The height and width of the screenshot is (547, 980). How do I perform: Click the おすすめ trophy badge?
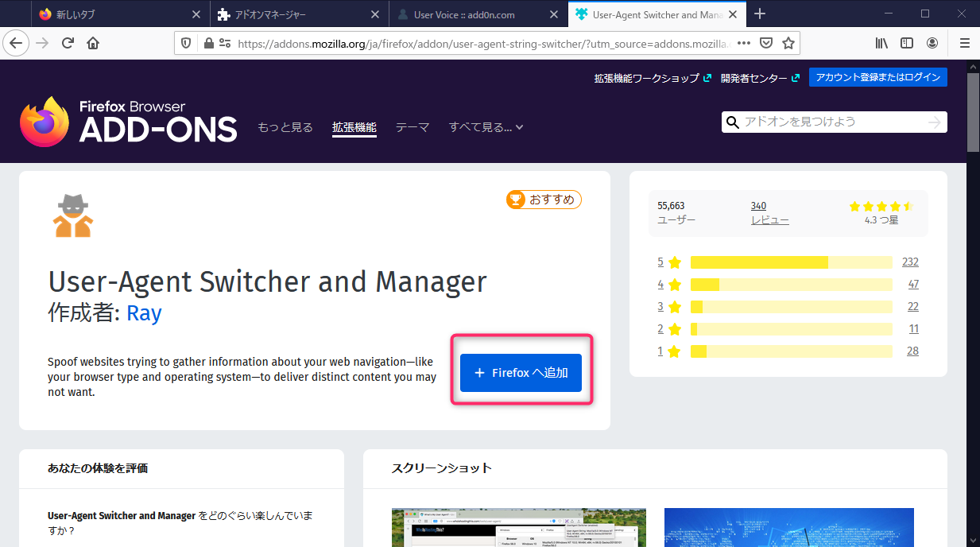(544, 200)
